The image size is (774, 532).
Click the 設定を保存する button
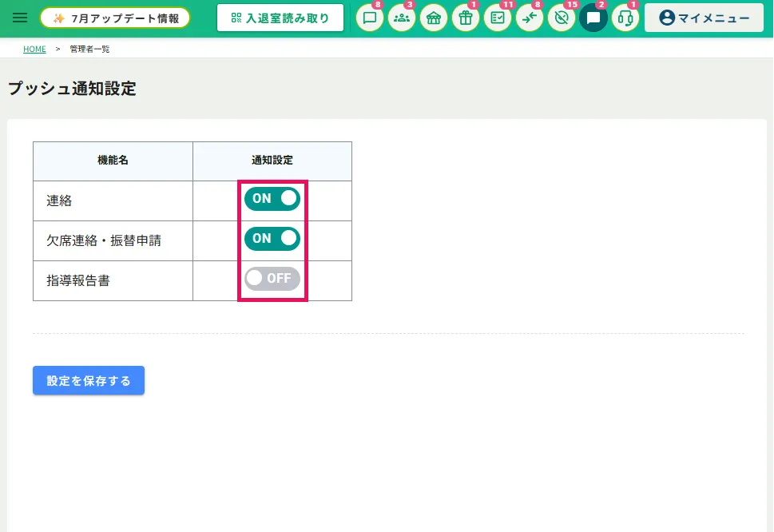(89, 380)
